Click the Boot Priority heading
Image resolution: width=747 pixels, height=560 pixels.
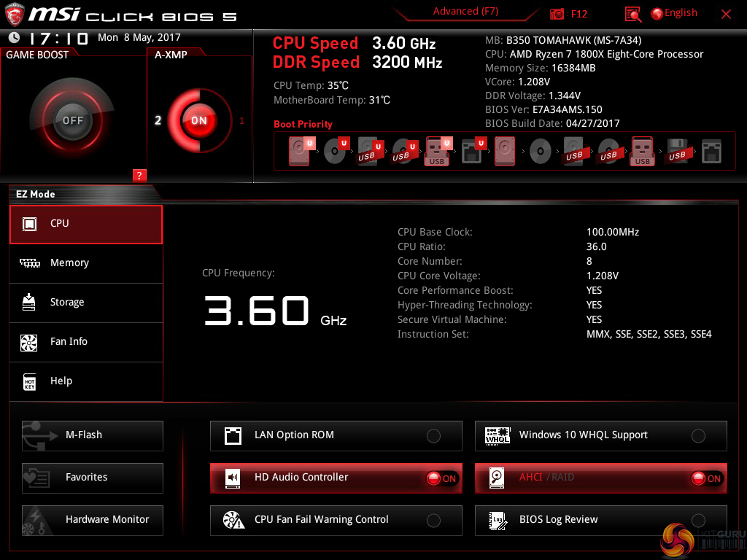(303, 124)
